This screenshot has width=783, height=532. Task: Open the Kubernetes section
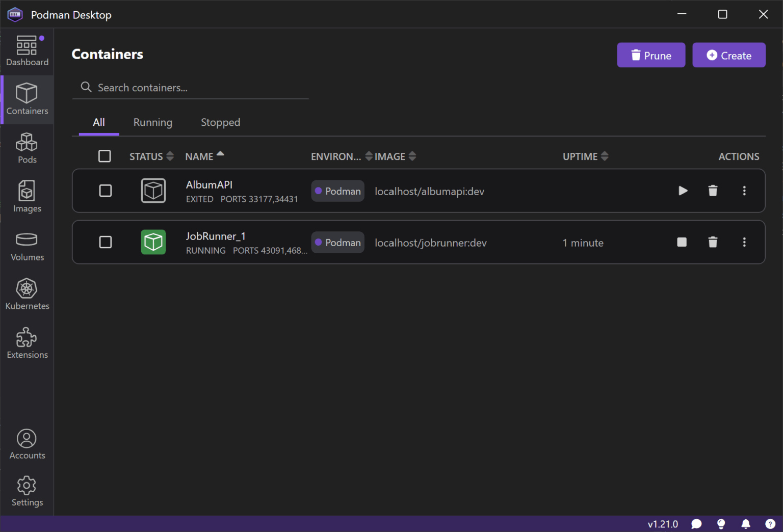(x=27, y=293)
